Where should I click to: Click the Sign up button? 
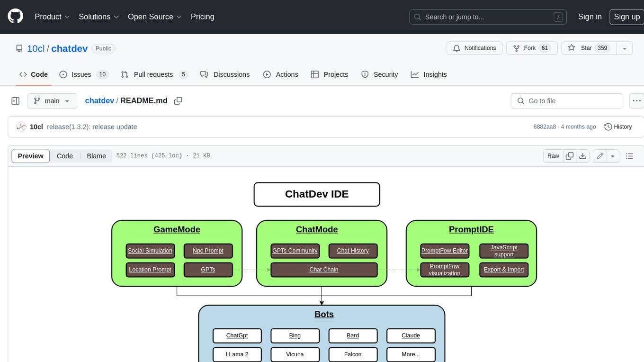point(626,17)
